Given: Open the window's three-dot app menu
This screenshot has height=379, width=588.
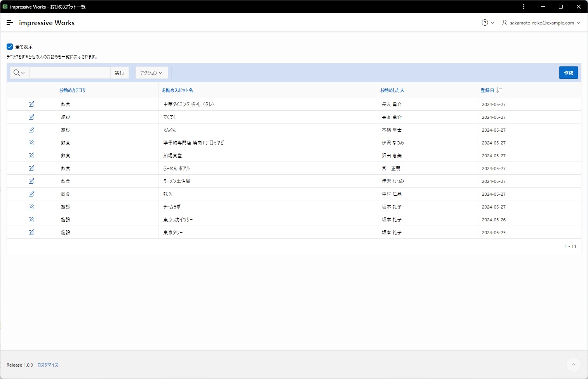Looking at the screenshot, I should pyautogui.click(x=524, y=7).
